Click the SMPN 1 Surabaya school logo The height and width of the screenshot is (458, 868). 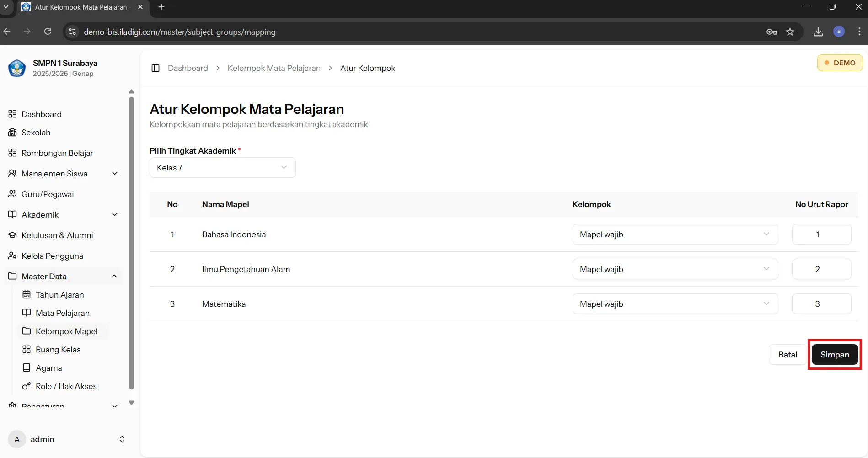tap(17, 68)
